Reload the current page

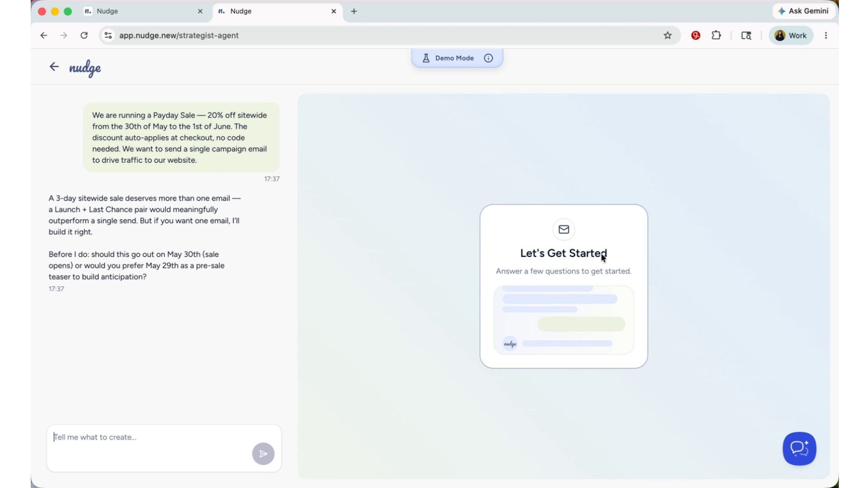[x=84, y=35]
